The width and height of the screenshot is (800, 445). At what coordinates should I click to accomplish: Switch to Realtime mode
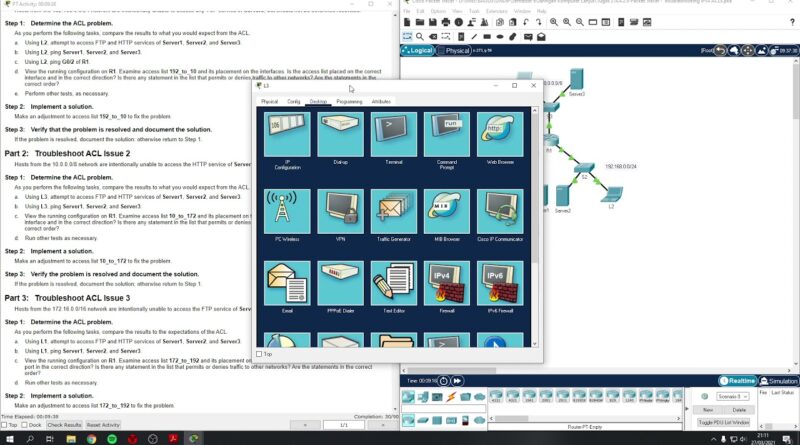coord(737,381)
